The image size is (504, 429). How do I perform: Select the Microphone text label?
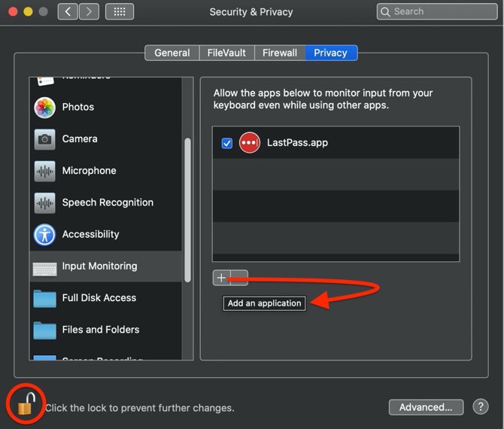click(89, 171)
